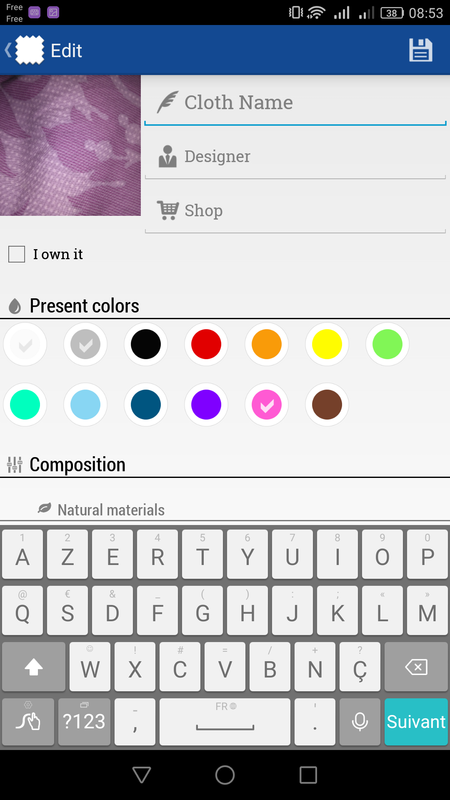The image size is (450, 800).
Task: Tap the Designer text field
Action: [295, 157]
